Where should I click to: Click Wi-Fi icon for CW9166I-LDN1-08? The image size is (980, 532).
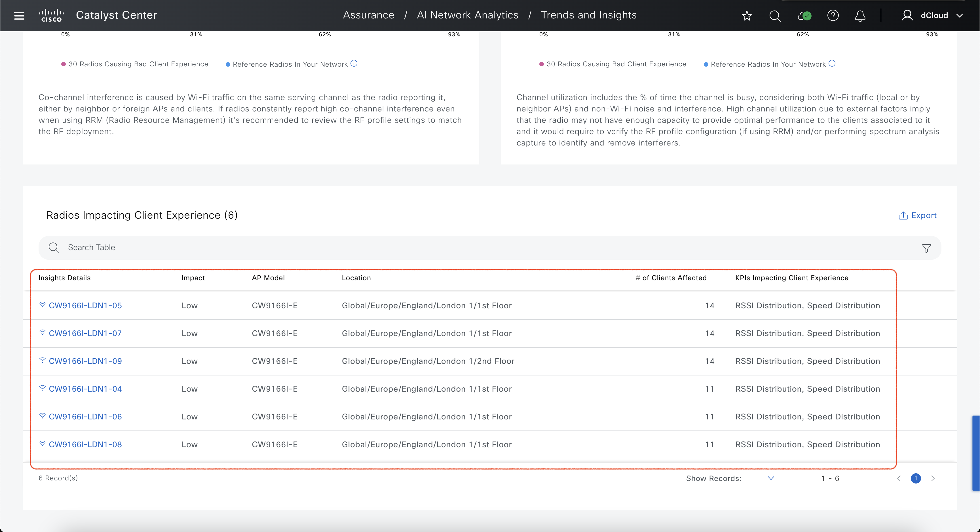click(42, 443)
